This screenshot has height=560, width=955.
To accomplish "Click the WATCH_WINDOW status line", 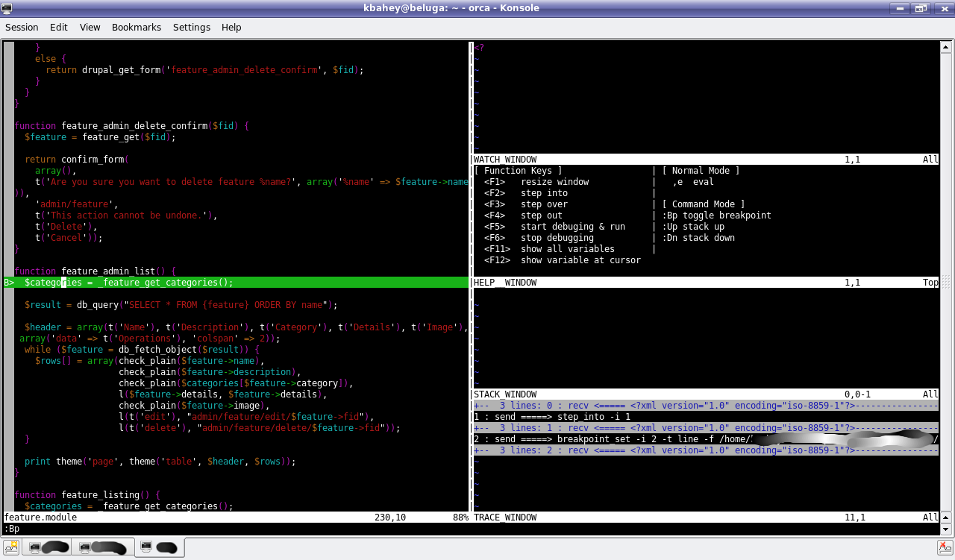I will coord(706,160).
